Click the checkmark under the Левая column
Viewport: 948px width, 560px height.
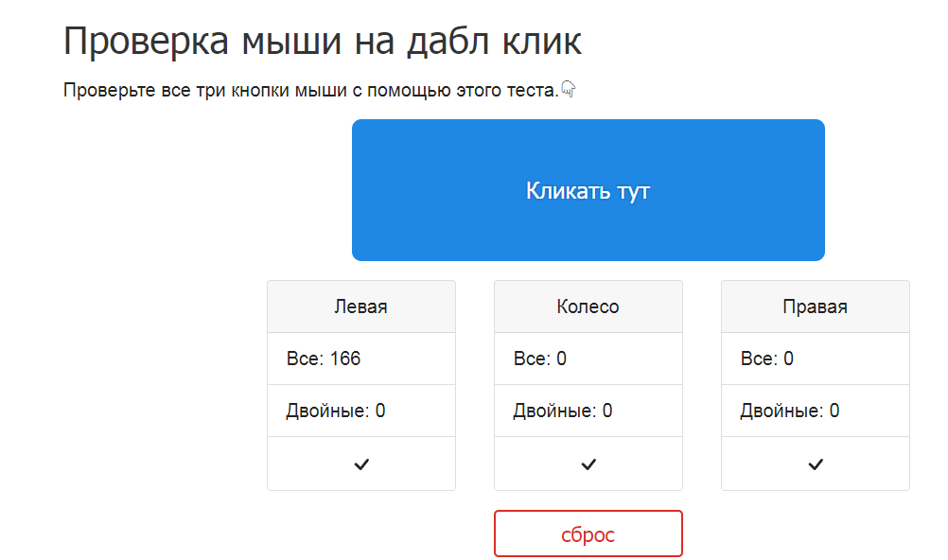(361, 464)
